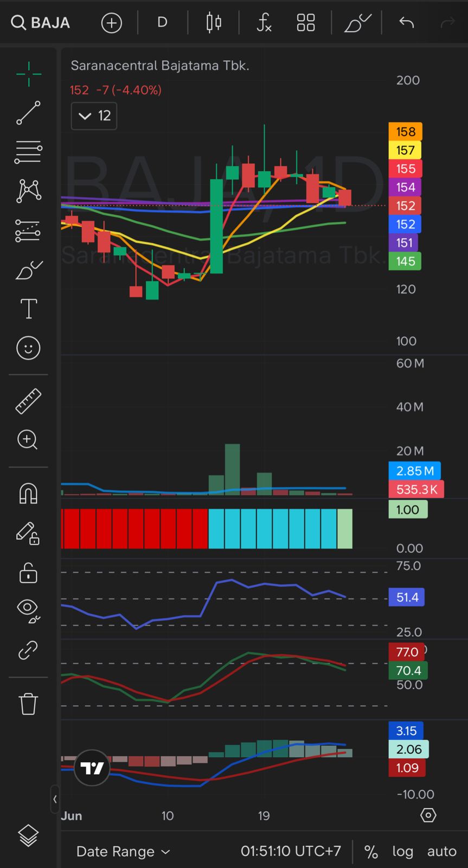Click the 1.00 indicator value label

coord(408,509)
